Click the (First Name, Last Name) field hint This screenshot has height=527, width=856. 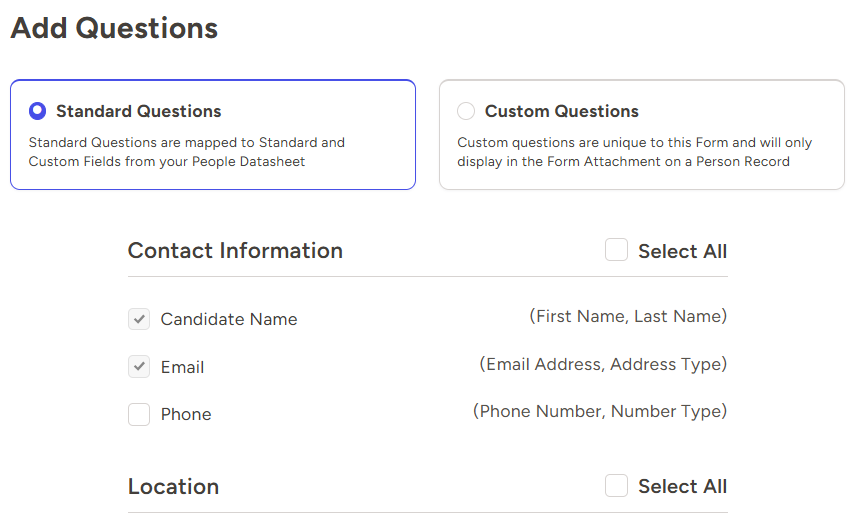tap(627, 316)
